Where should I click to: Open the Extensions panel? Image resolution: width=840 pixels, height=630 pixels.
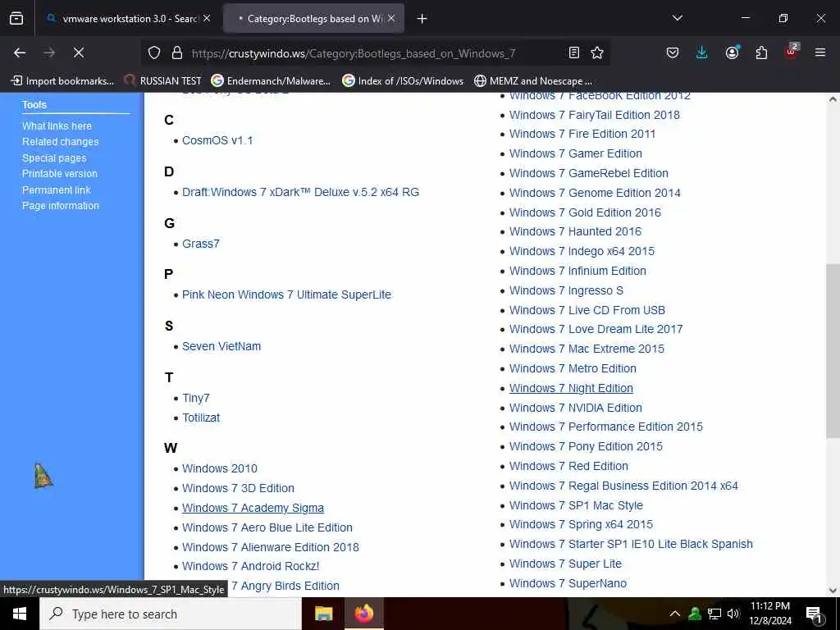(761, 52)
